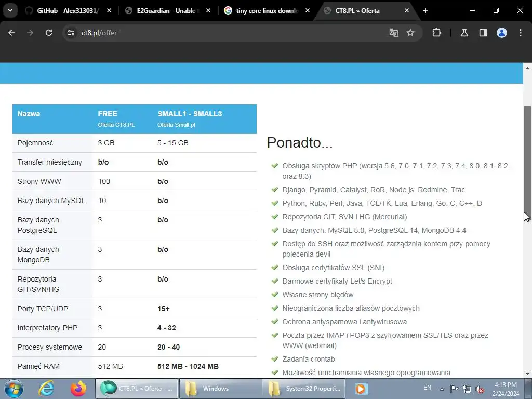Click the Porty TCP/UDP 15+ value
The height and width of the screenshot is (399, 532).
(163, 309)
